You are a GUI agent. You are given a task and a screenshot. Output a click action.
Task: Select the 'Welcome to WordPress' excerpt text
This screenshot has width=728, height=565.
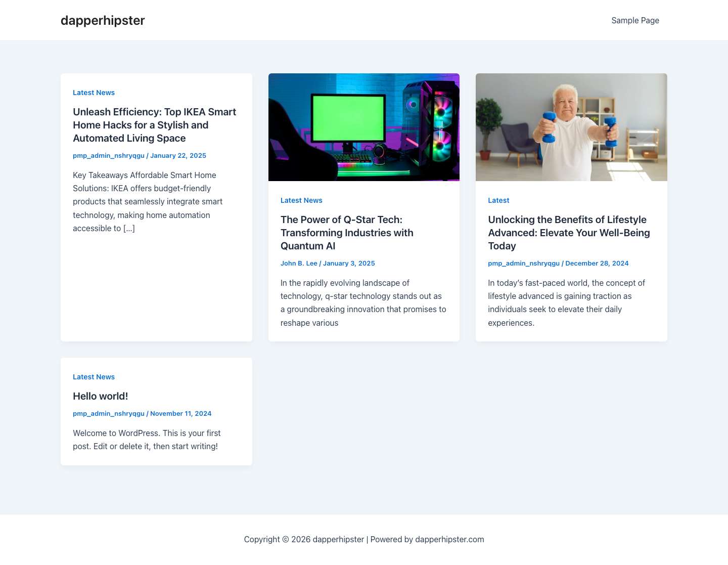click(x=147, y=440)
